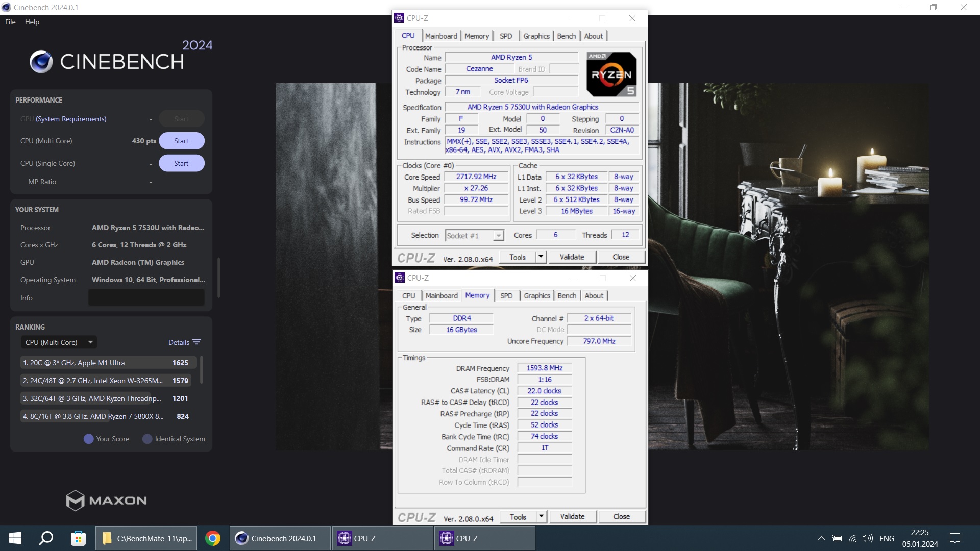Screen dimensions: 980x551
Task: Click Validate in bottom CPU-Z window
Action: coord(572,517)
